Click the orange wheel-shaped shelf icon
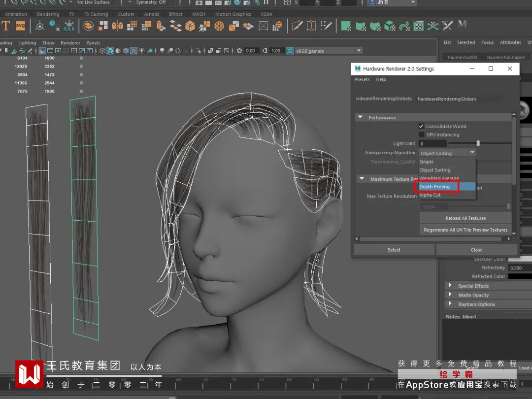 [220, 26]
